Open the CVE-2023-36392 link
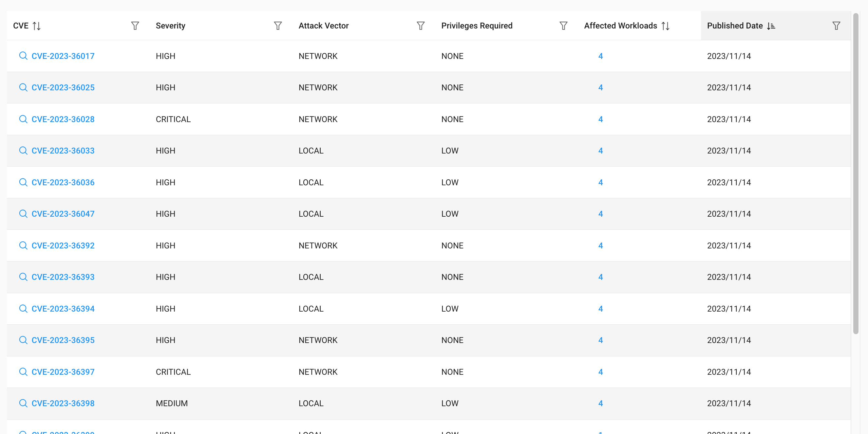Image resolution: width=868 pixels, height=434 pixels. (63, 245)
